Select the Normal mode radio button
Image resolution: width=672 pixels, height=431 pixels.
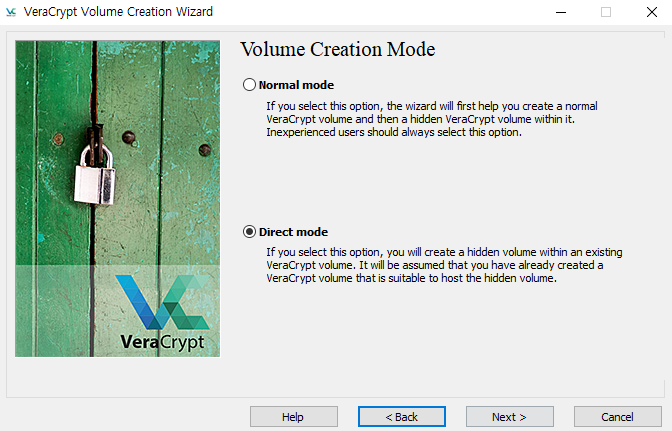click(x=249, y=85)
